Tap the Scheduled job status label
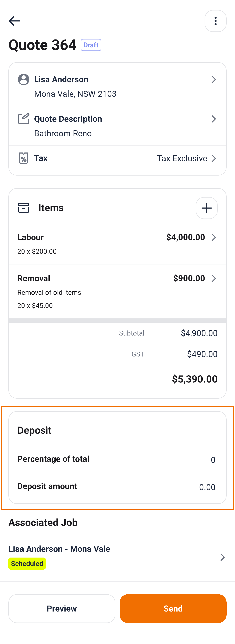The width and height of the screenshot is (235, 644). (27, 563)
